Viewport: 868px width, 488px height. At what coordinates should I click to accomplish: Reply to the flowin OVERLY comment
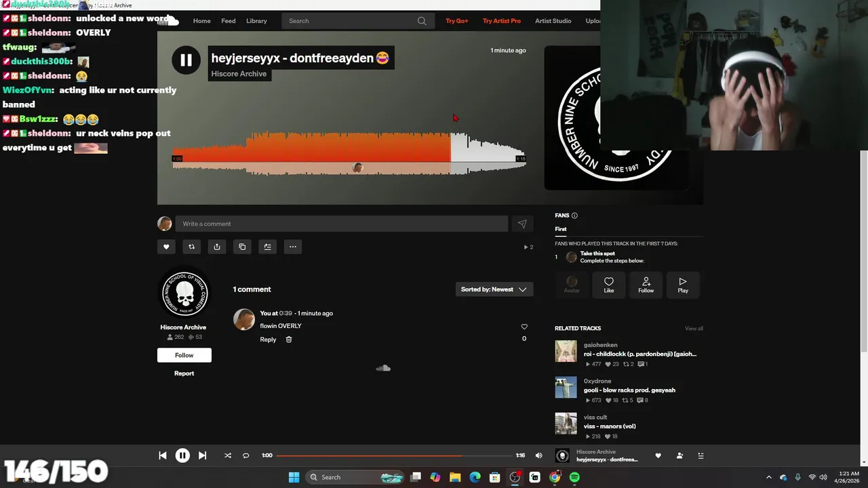(x=268, y=340)
